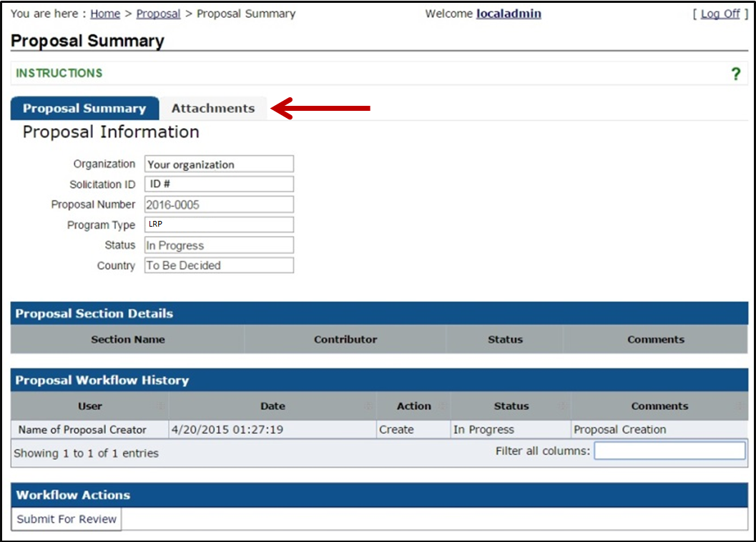The height and width of the screenshot is (542, 756).
Task: Sort workflow history by Date column
Action: pos(273,406)
